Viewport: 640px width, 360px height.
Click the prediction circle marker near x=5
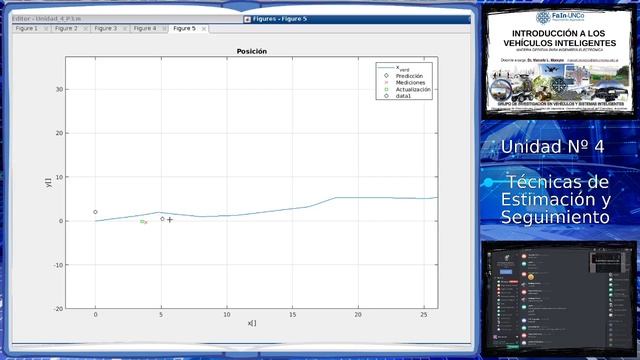click(162, 219)
